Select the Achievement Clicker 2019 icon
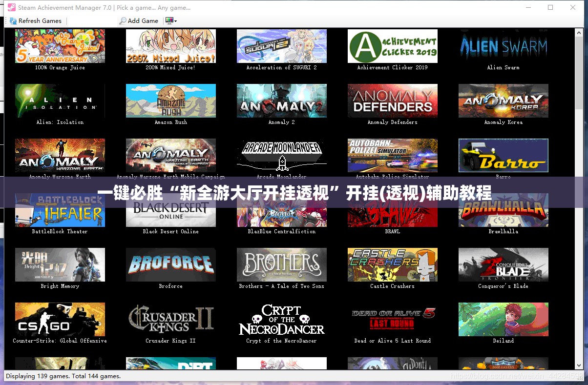The image size is (588, 385). pos(393,46)
